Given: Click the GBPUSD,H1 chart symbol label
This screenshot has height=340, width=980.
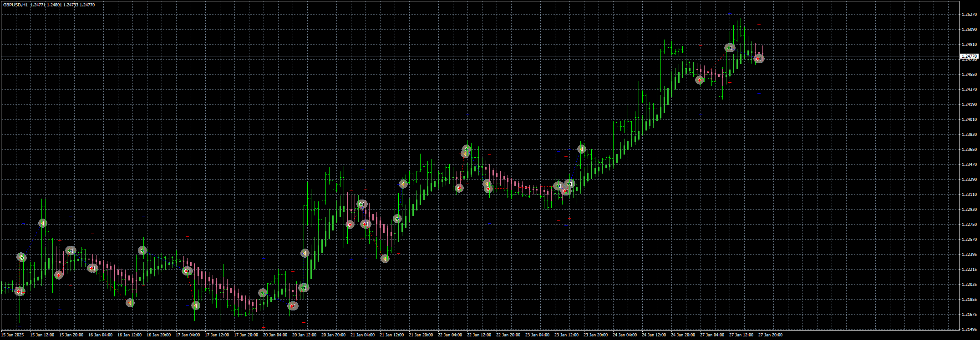Looking at the screenshot, I should tap(15, 5).
